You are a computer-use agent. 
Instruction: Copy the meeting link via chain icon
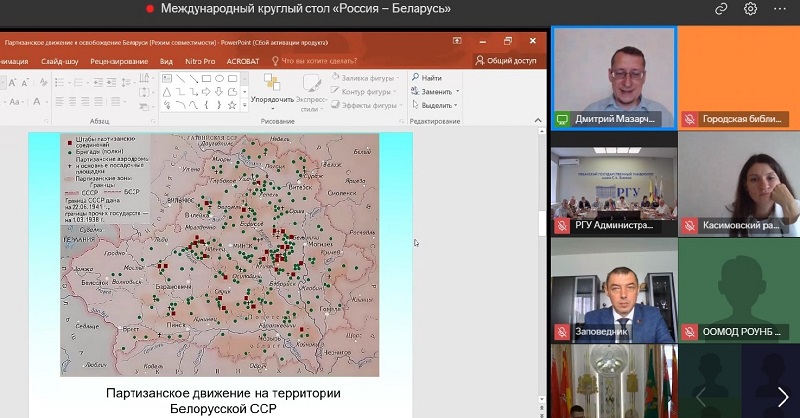click(721, 9)
